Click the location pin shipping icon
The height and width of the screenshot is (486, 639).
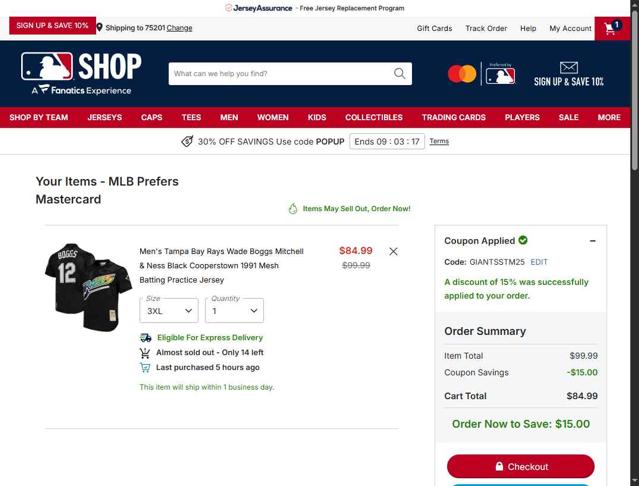tap(99, 28)
